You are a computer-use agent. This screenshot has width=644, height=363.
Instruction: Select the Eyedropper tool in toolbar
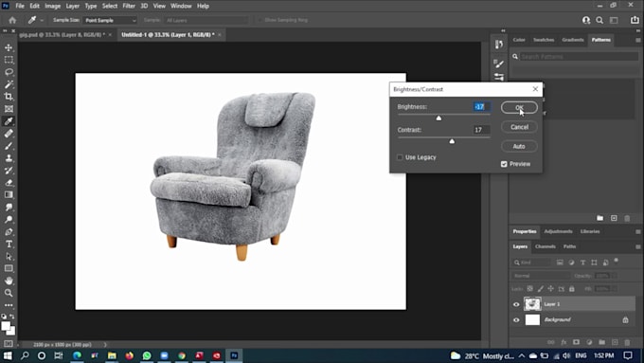(9, 121)
